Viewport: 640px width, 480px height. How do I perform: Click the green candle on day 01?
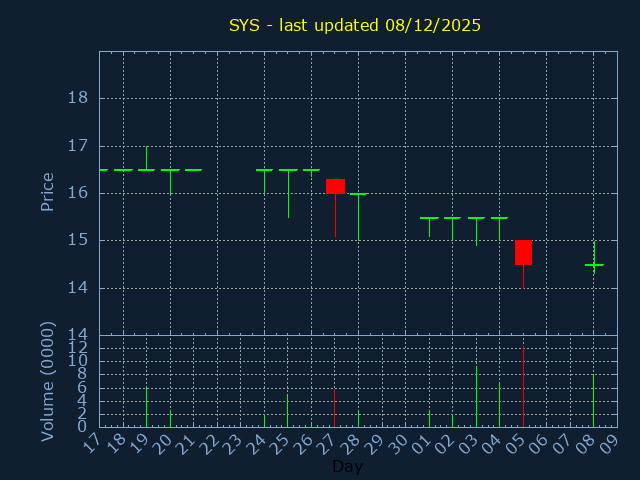(429, 218)
